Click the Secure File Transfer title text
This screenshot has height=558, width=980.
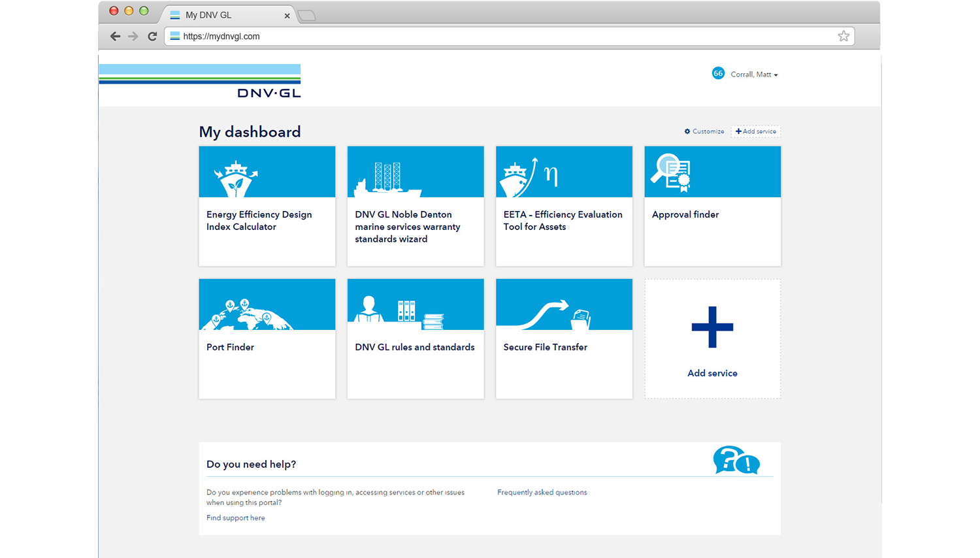(x=546, y=348)
